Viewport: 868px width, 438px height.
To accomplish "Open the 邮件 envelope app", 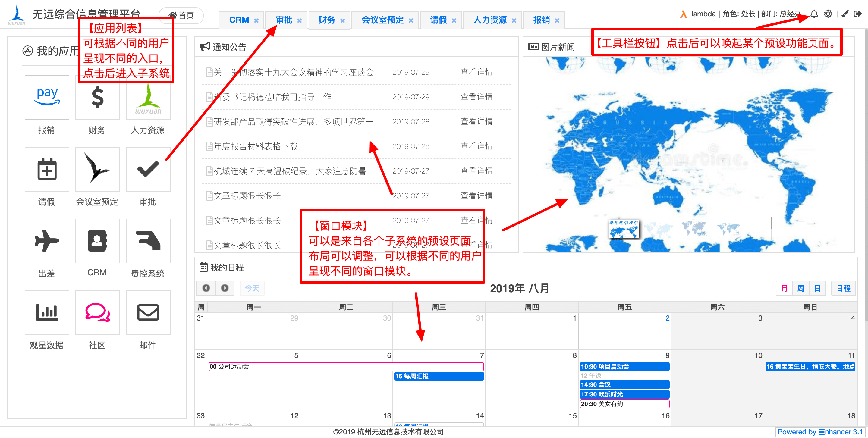I will (x=148, y=312).
